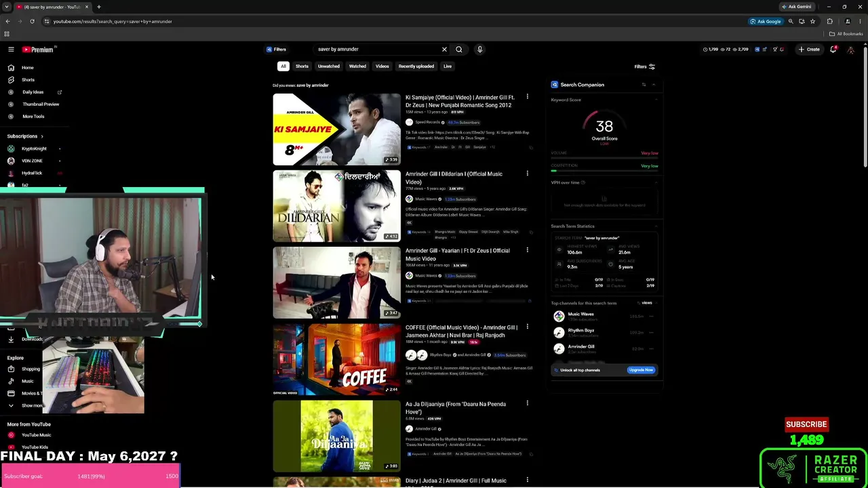
Task: Open HydraFlick channel subscription
Action: tap(32, 173)
